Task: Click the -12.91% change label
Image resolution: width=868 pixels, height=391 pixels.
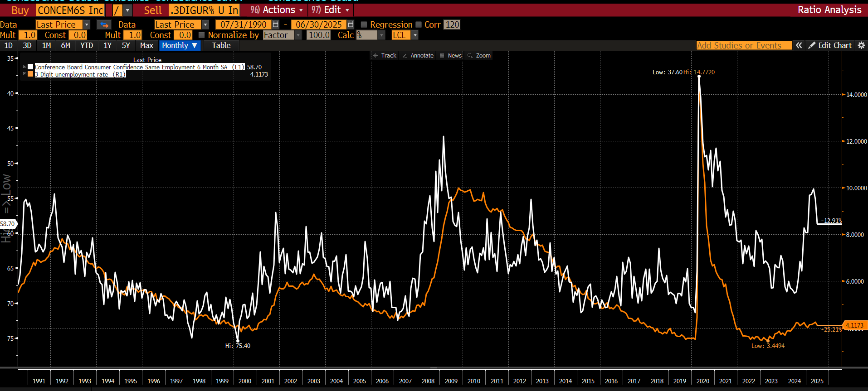Action: point(831,221)
